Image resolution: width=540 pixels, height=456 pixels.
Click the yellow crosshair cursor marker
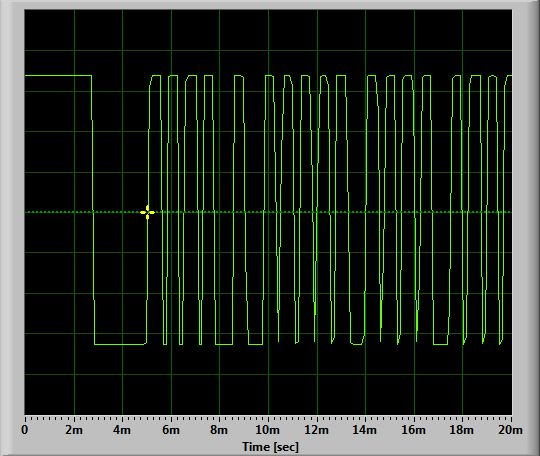(x=147, y=212)
